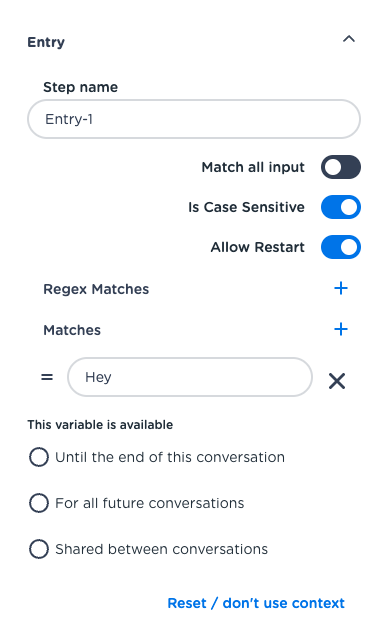Turn on Match all input switch
This screenshot has height=618, width=387.
tap(341, 167)
